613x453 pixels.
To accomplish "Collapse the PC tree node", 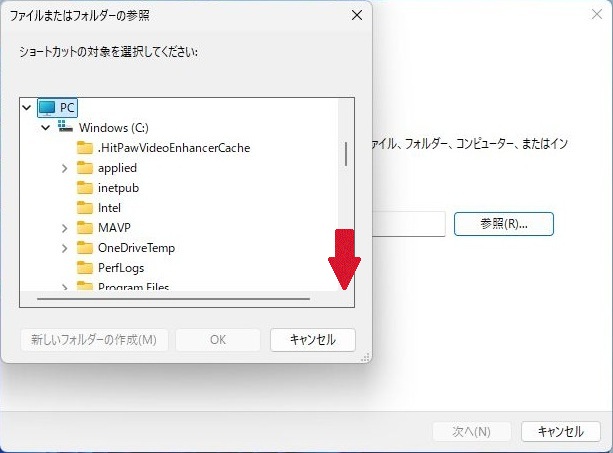I will [27, 107].
